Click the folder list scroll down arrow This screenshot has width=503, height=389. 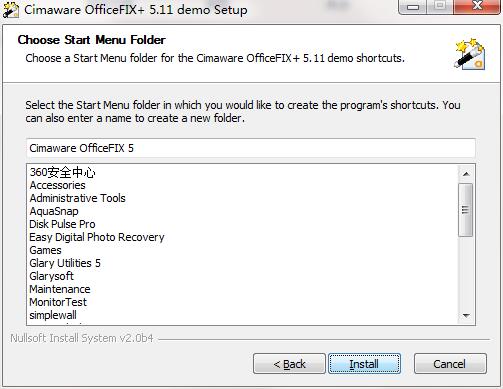pyautogui.click(x=466, y=315)
